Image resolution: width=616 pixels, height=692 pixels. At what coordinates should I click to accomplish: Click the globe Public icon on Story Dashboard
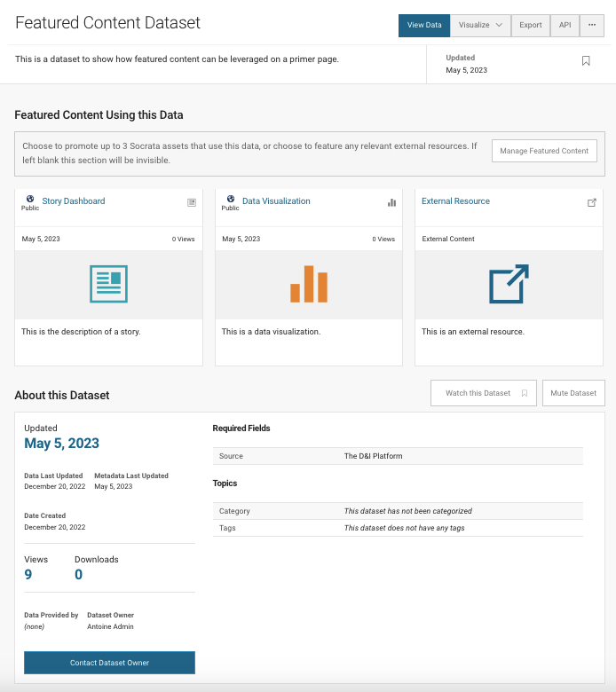click(30, 199)
